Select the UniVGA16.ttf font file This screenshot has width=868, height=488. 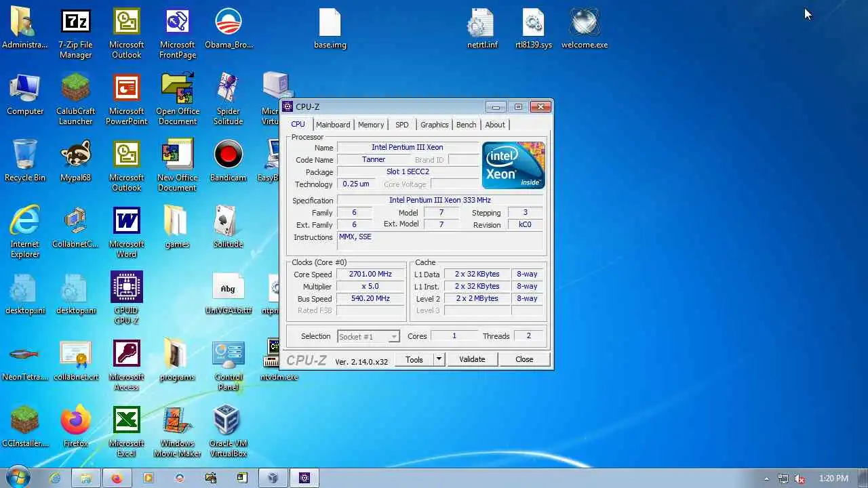228,294
